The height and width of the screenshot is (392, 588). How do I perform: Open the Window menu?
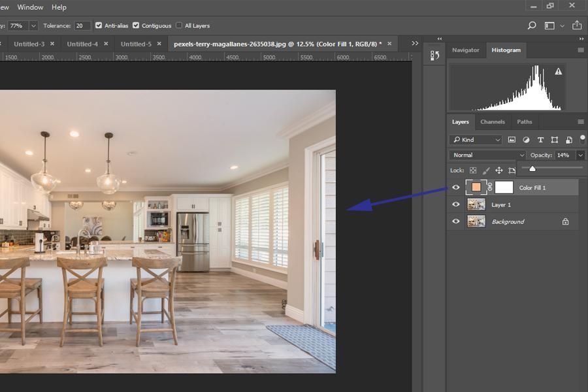pyautogui.click(x=30, y=7)
